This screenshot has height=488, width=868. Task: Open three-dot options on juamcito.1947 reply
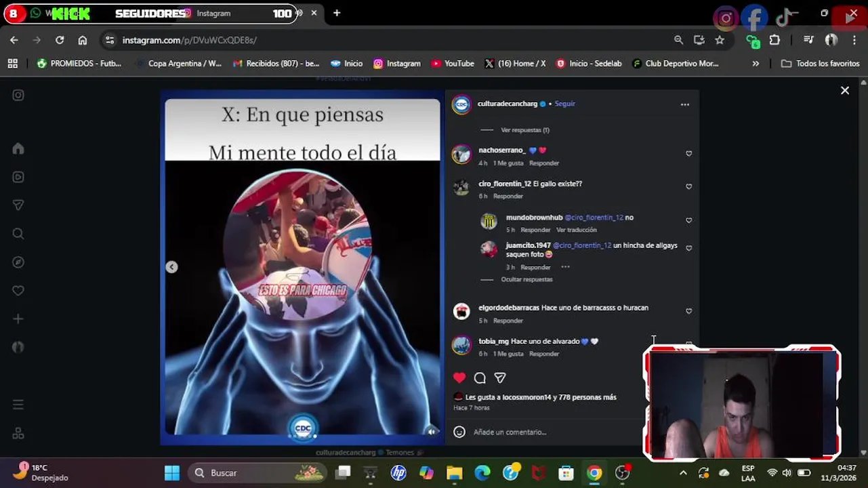coord(565,267)
